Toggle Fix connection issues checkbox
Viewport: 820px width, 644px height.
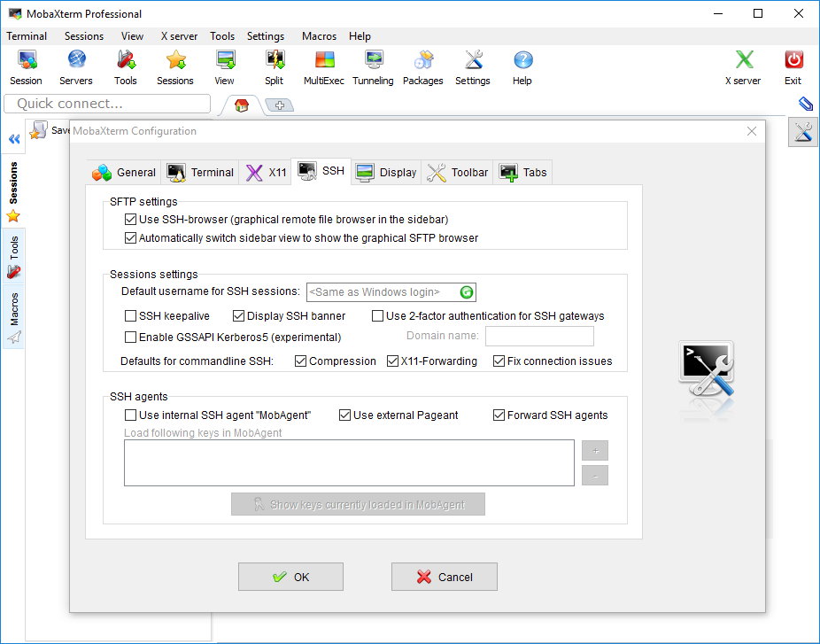[499, 361]
